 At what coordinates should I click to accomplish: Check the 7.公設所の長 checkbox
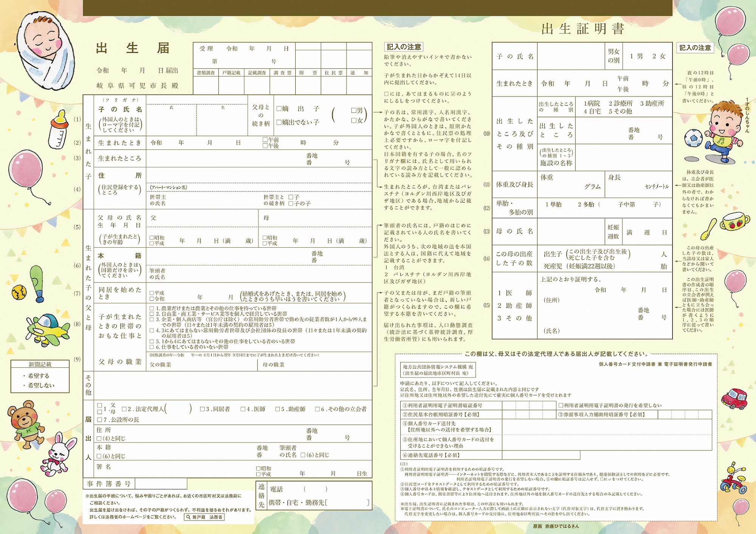point(100,420)
